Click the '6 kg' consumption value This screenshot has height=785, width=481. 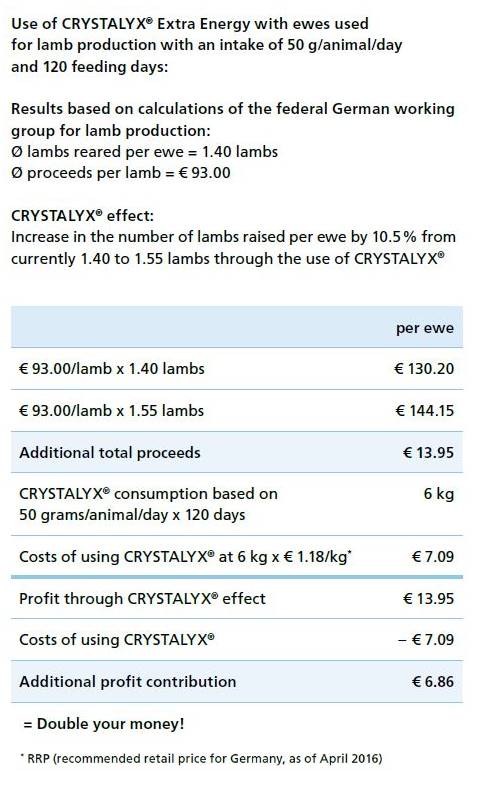(438, 494)
